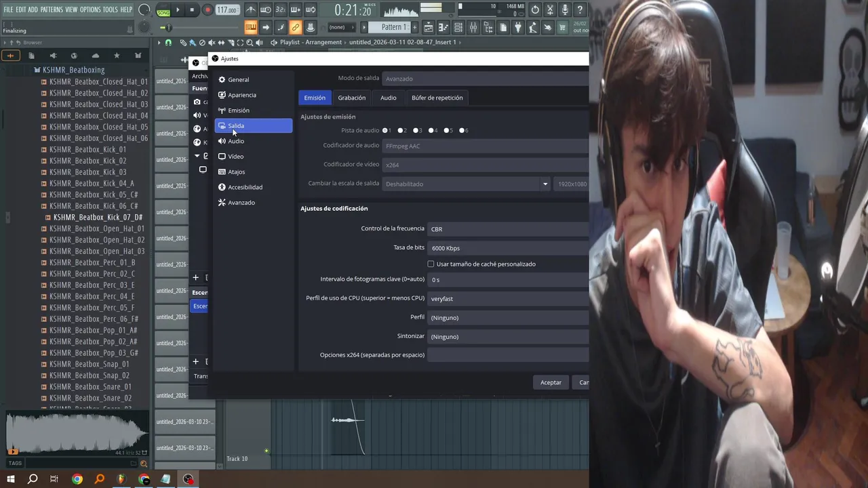The width and height of the screenshot is (868, 488).
Task: Toggle the playlist magnet snap icon
Action: click(x=168, y=43)
